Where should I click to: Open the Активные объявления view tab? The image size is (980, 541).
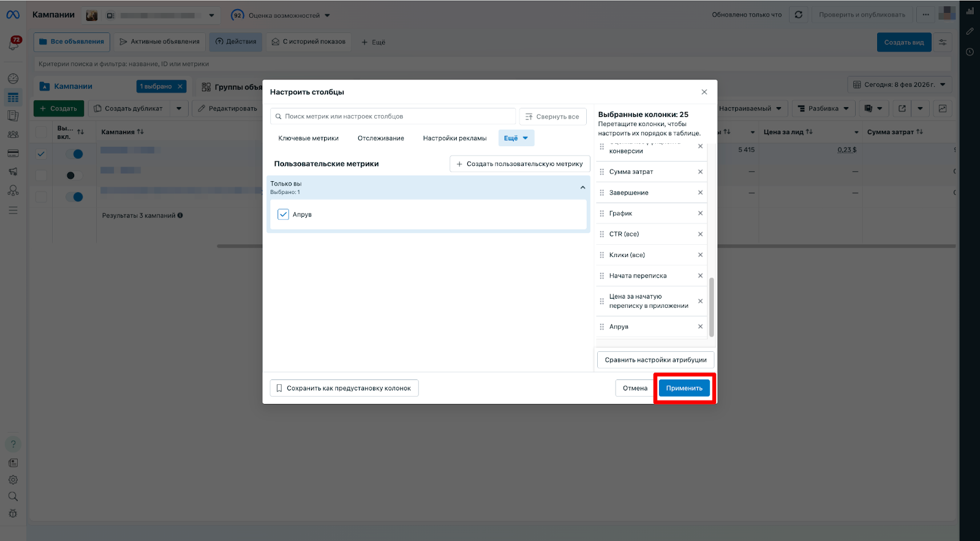[160, 42]
